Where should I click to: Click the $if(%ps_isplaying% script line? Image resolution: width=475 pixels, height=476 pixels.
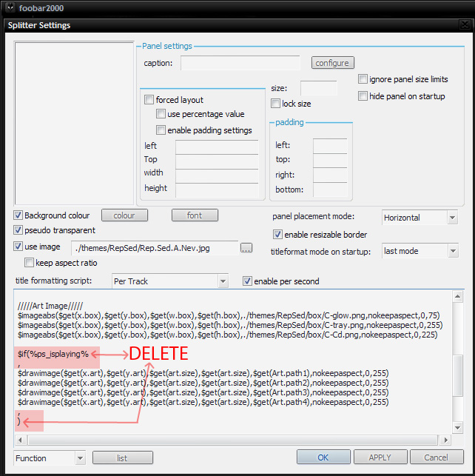tap(53, 354)
